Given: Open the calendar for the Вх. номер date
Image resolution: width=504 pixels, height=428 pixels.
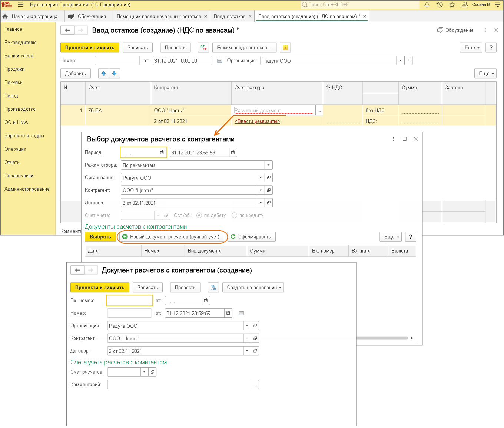Looking at the screenshot, I should [206, 301].
